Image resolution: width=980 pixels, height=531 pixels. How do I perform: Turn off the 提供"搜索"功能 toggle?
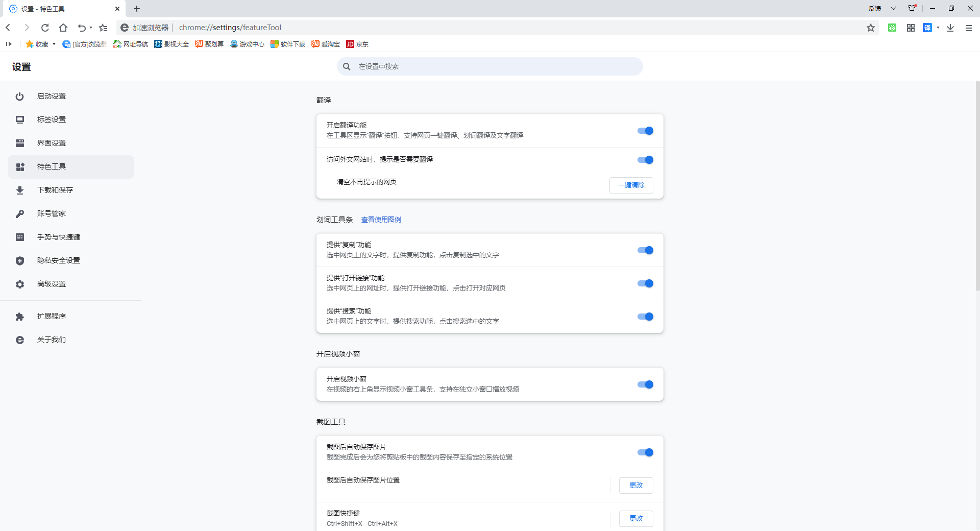(646, 317)
